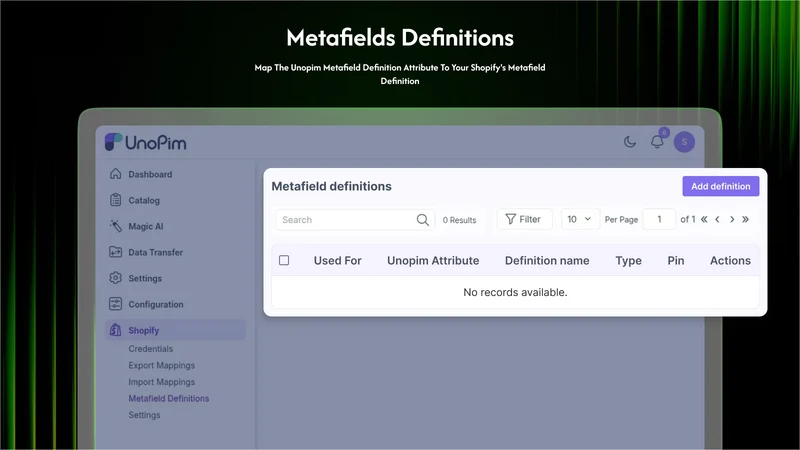Image resolution: width=800 pixels, height=450 pixels.
Task: Click the Magic AI wand icon
Action: point(116,226)
